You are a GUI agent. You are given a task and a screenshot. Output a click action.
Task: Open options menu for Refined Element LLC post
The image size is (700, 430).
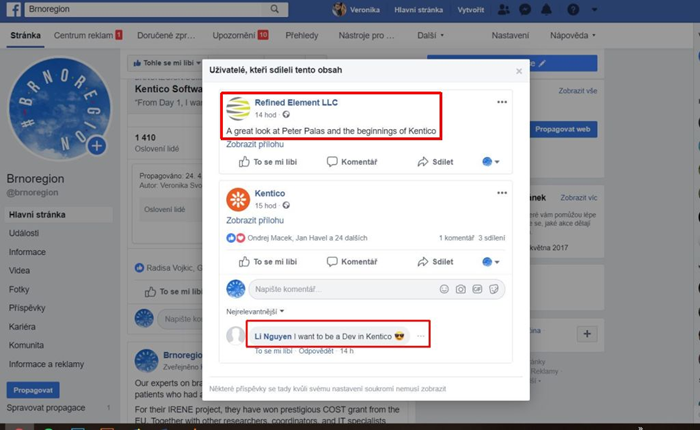(x=502, y=102)
